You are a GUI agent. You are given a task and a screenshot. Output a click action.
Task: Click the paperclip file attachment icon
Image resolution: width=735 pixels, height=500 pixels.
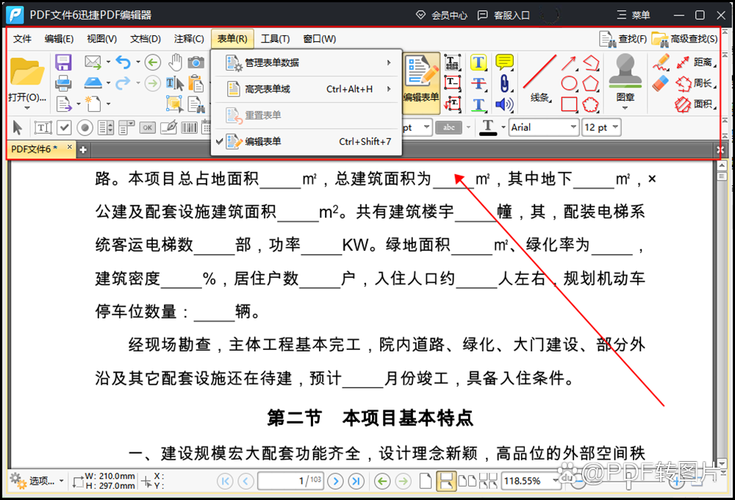504,83
